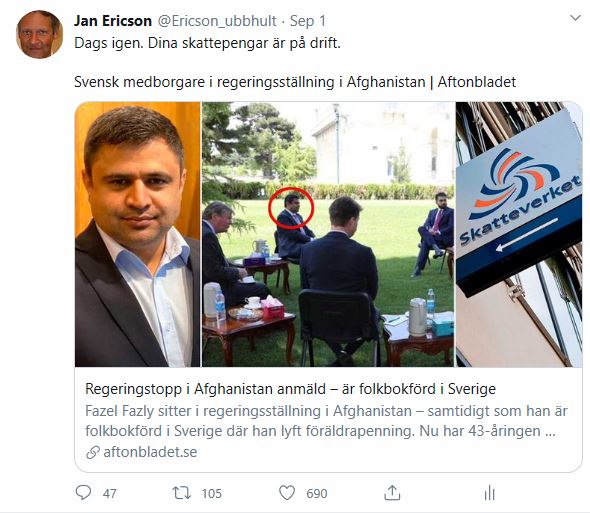View tweet analytics bar chart icon
590x513 pixels.
coord(490,493)
